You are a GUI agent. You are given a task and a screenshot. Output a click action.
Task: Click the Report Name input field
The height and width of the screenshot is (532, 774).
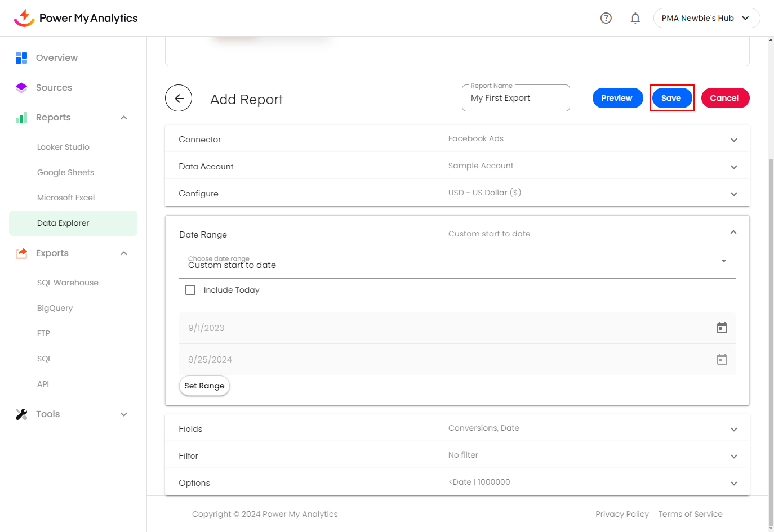[515, 99]
